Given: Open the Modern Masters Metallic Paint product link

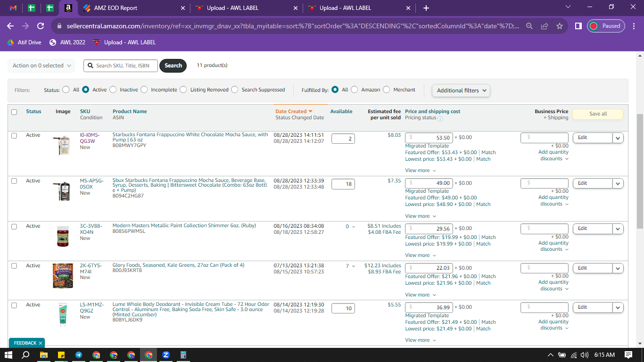Looking at the screenshot, I should point(184,225).
